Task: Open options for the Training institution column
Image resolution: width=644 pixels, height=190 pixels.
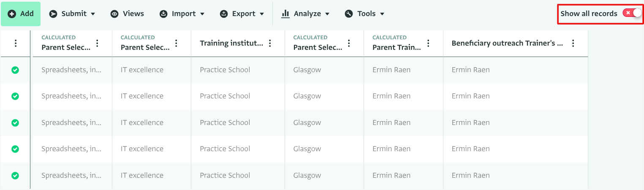Action: point(270,43)
